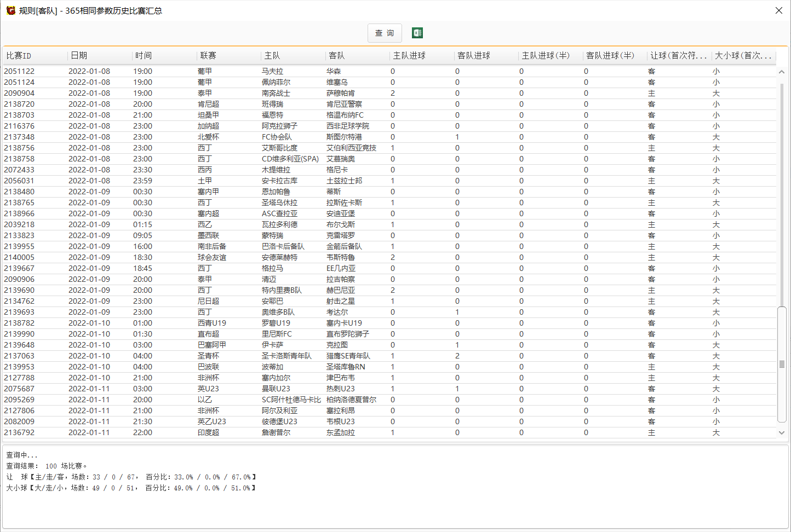Click the 查询结果 100 场比赛 line
The height and width of the screenshot is (532, 791).
click(x=47, y=466)
